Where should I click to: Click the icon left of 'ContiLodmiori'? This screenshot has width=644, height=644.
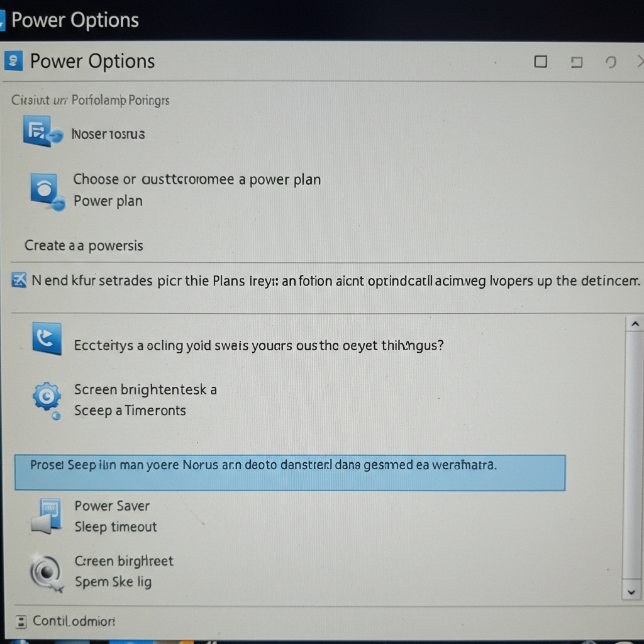coord(21,621)
